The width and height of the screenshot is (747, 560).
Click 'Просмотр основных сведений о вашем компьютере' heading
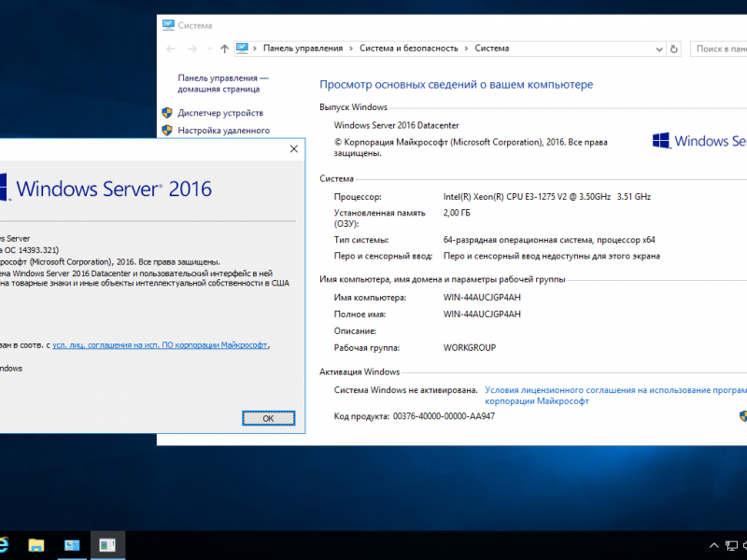pyautogui.click(x=456, y=85)
